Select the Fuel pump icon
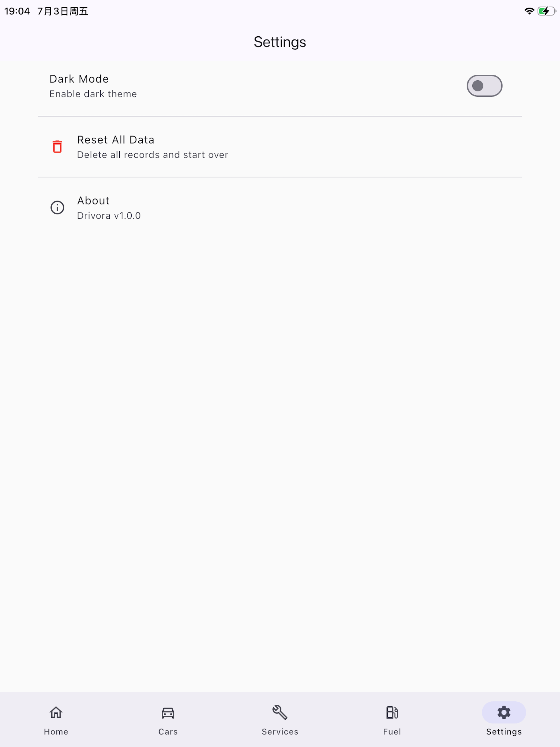Screen dimensions: 560x747 [x=392, y=713]
